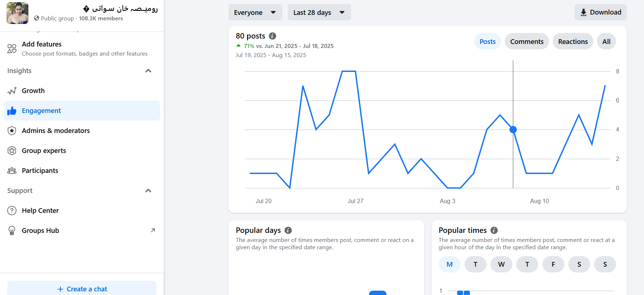644x295 pixels.
Task: Click the 71% increase indicator
Action: (246, 46)
